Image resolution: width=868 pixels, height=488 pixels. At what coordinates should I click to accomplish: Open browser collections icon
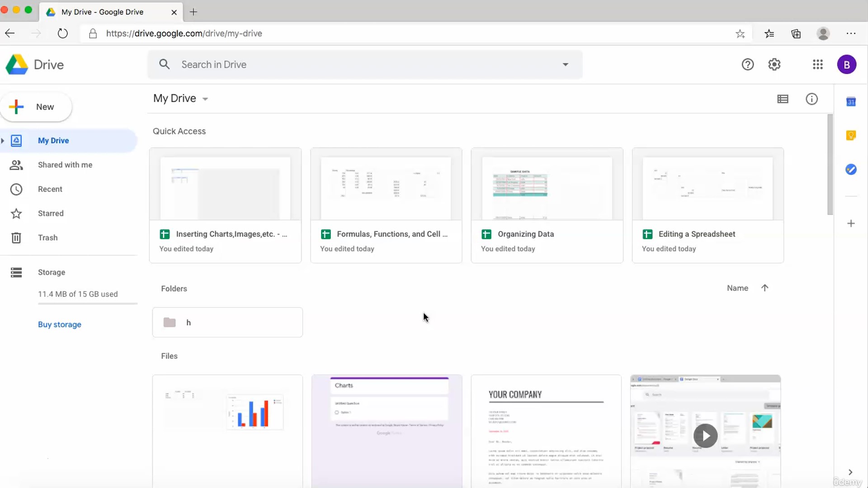[796, 33]
